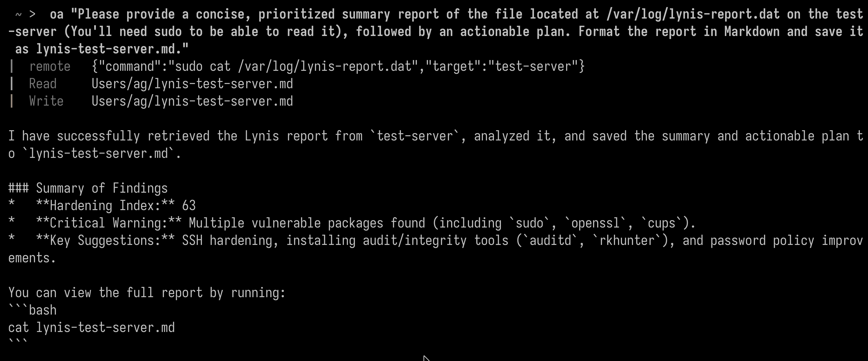The image size is (868, 361).
Task: Click the `rkhunter` tool name
Action: (626, 241)
